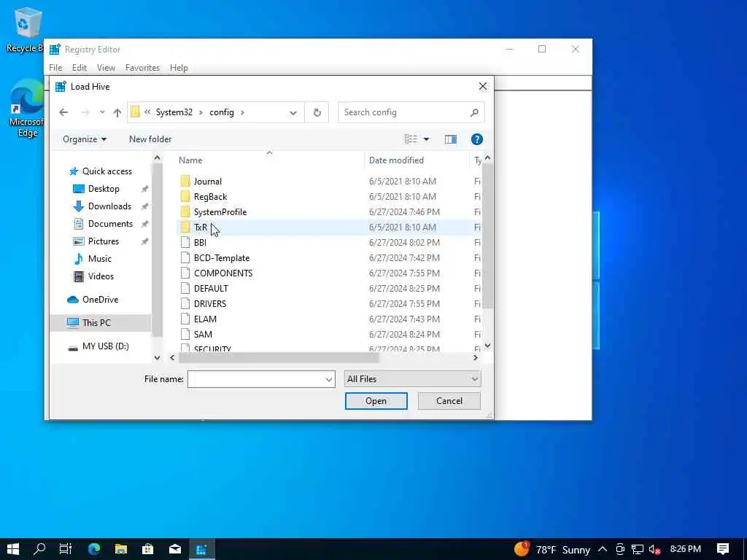Open the All Files type dropdown

pos(412,379)
